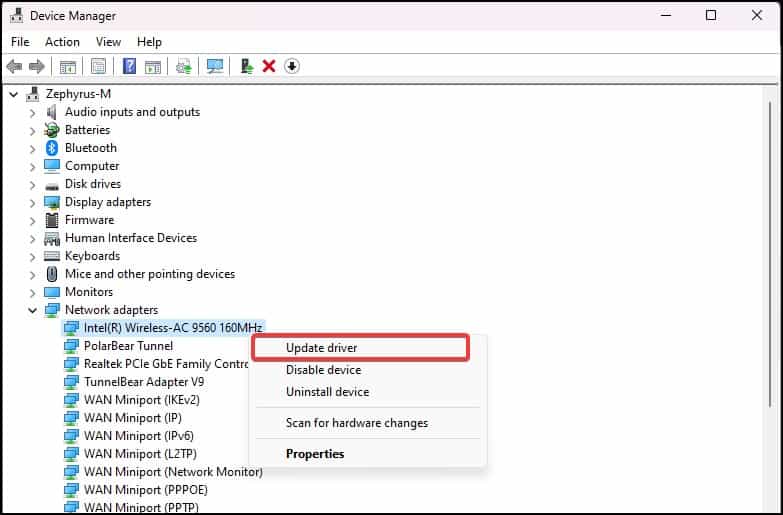Choose Update driver from context menu

coord(361,348)
